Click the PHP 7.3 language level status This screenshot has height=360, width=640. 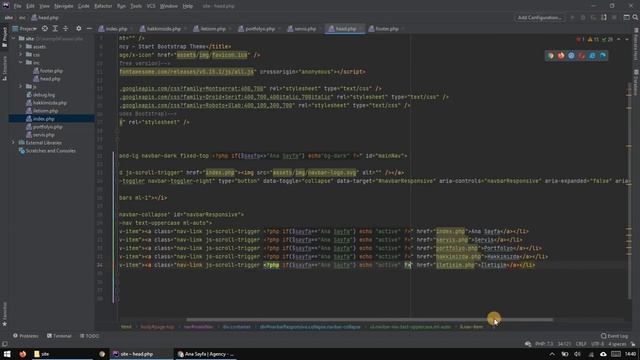544,344
